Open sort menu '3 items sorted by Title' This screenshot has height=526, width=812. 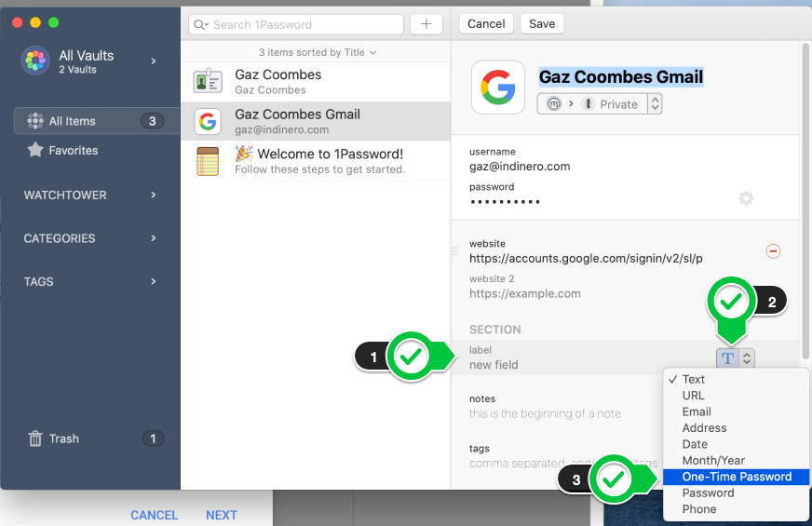(x=317, y=52)
